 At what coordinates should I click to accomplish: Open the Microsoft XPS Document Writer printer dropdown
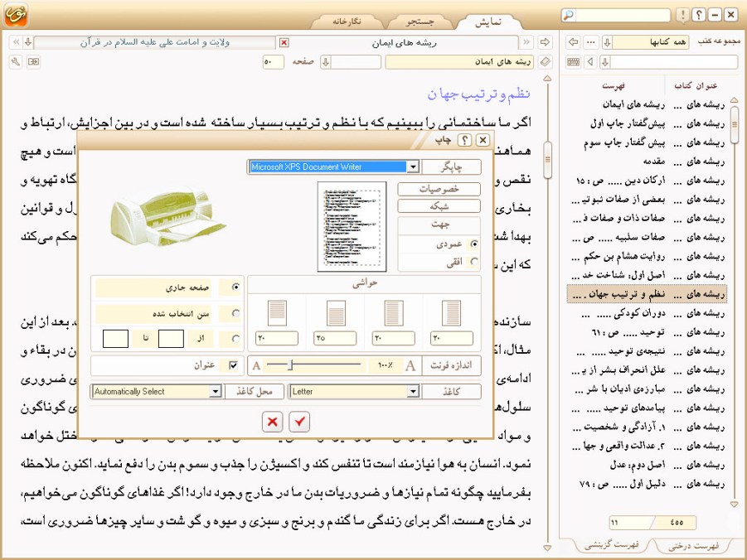[413, 167]
